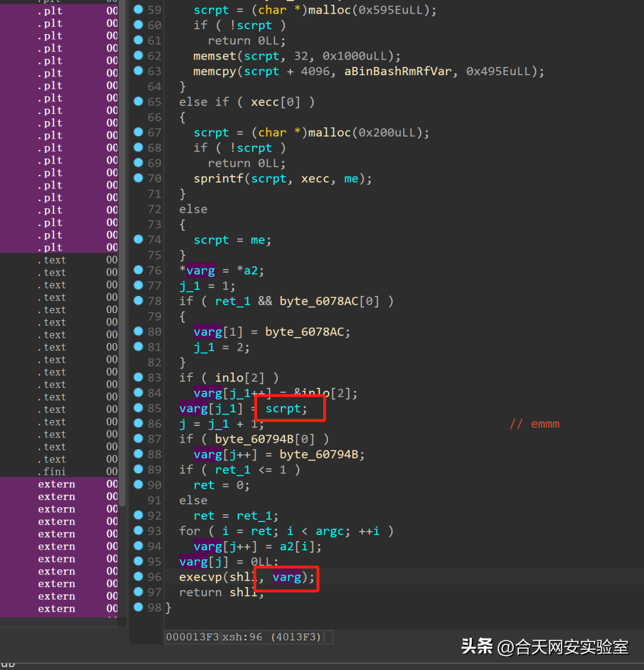Select aBinBashRmRfVar string reference
The height and width of the screenshot is (670, 644).
click(x=398, y=72)
